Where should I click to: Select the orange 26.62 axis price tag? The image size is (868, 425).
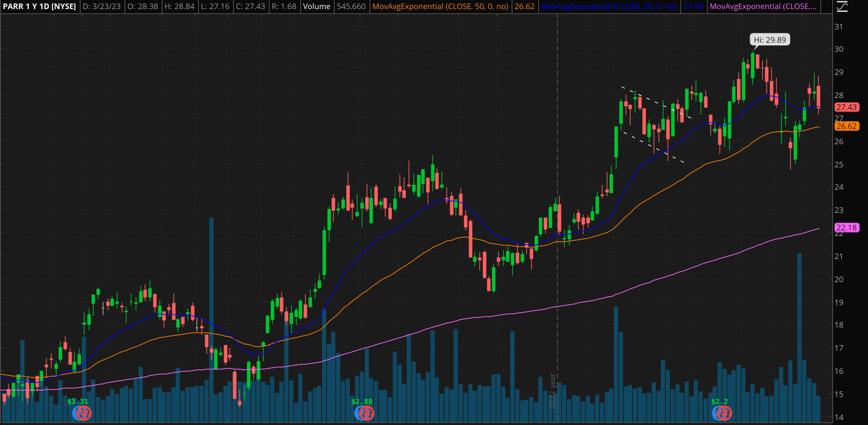(846, 126)
